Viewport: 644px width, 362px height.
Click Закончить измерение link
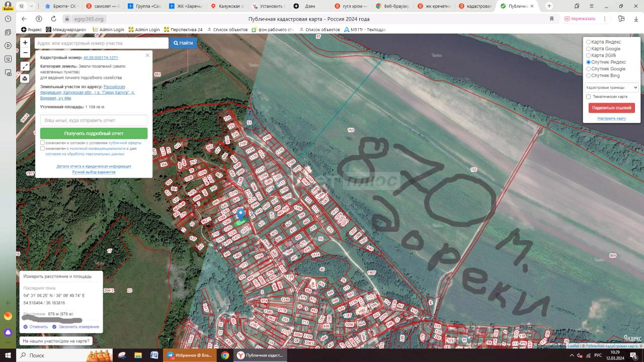click(x=75, y=327)
